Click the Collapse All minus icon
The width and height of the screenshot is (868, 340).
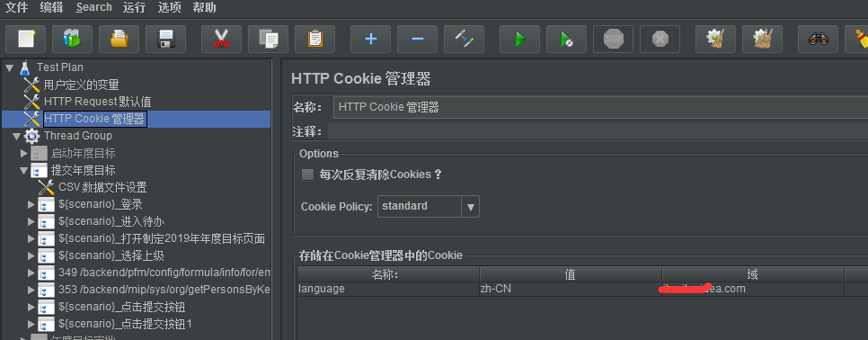click(x=418, y=40)
